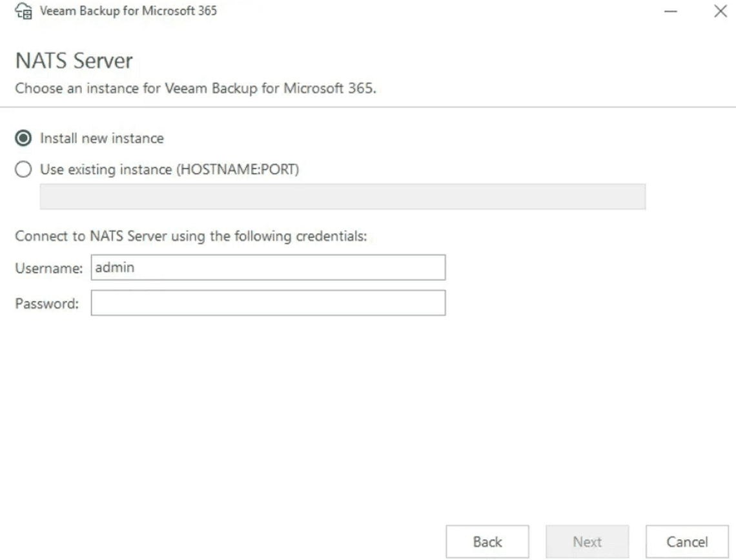This screenshot has width=736, height=560.
Task: Click the Password label
Action: pos(46,304)
